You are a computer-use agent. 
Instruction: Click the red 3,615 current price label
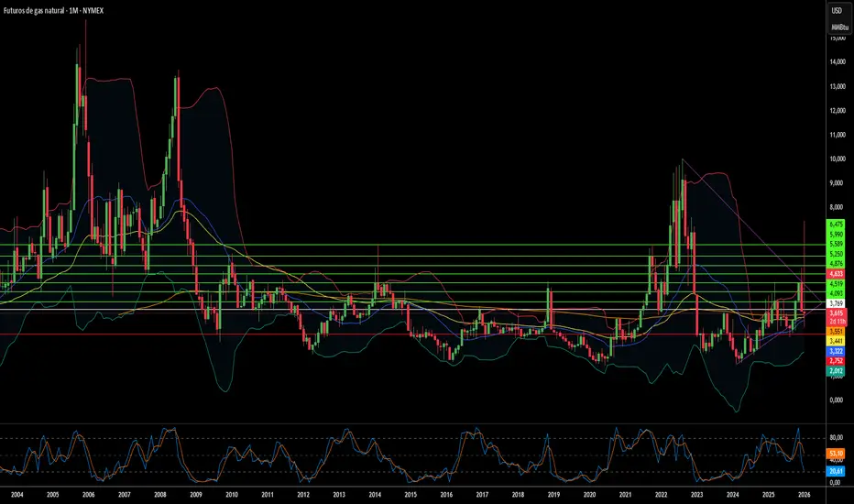pos(836,314)
